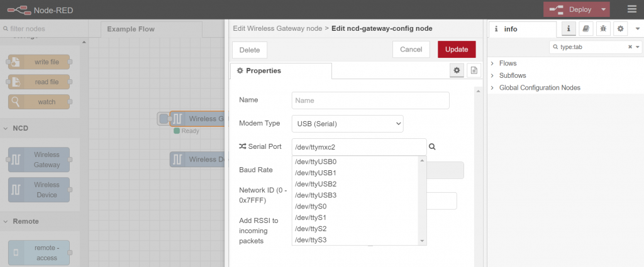Click the serial port search magnifier icon
This screenshot has height=267, width=644.
(x=432, y=146)
